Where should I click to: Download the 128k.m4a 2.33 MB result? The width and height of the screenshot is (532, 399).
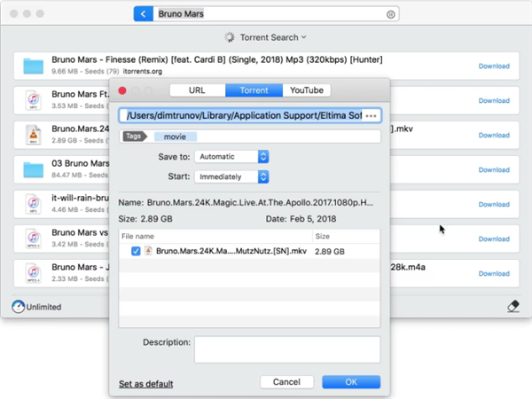point(494,274)
